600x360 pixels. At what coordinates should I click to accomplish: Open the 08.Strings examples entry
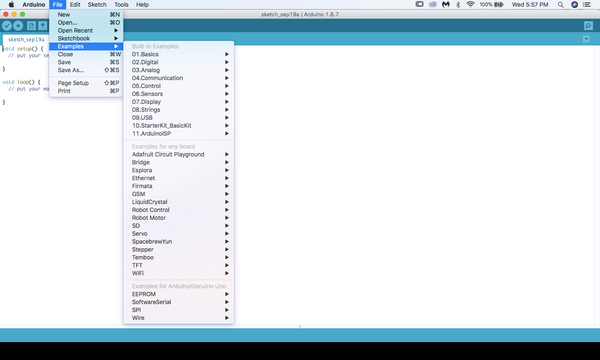tap(179, 110)
